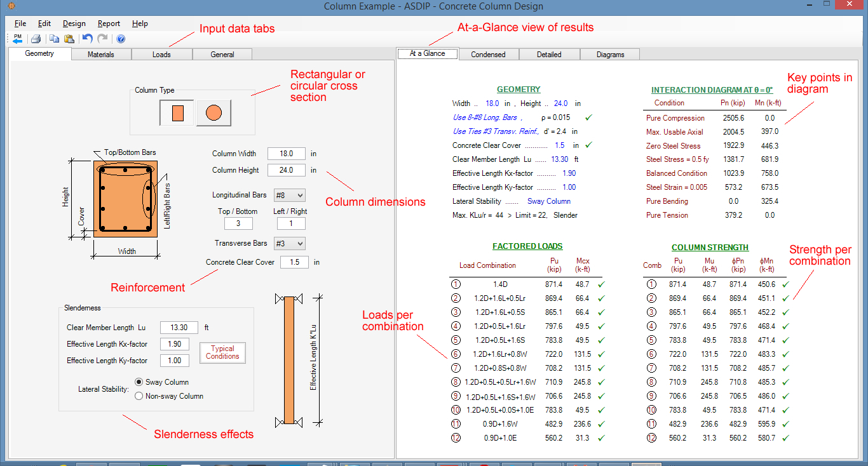Screen dimensions: 868x466
Task: Open the Design menu
Action: (x=74, y=23)
